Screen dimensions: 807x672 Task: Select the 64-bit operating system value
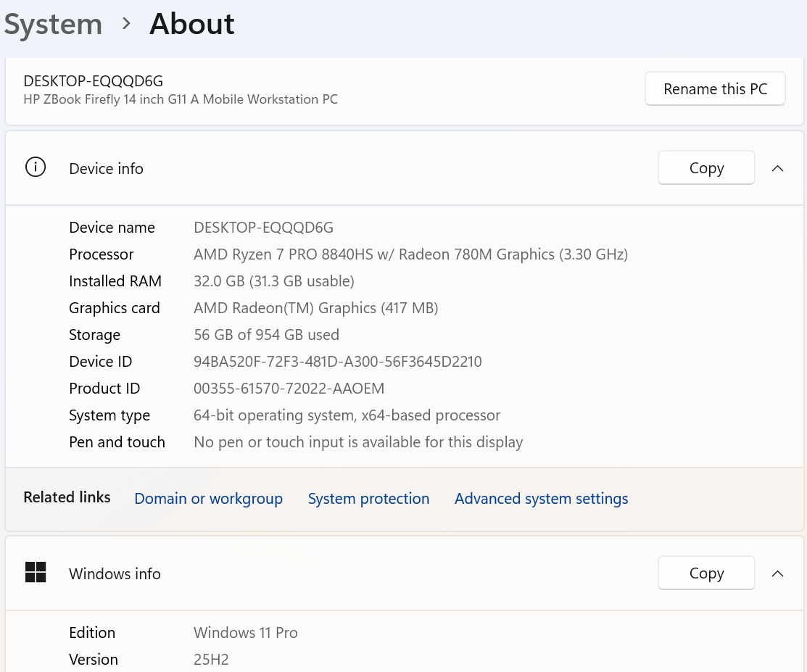pyautogui.click(x=347, y=415)
